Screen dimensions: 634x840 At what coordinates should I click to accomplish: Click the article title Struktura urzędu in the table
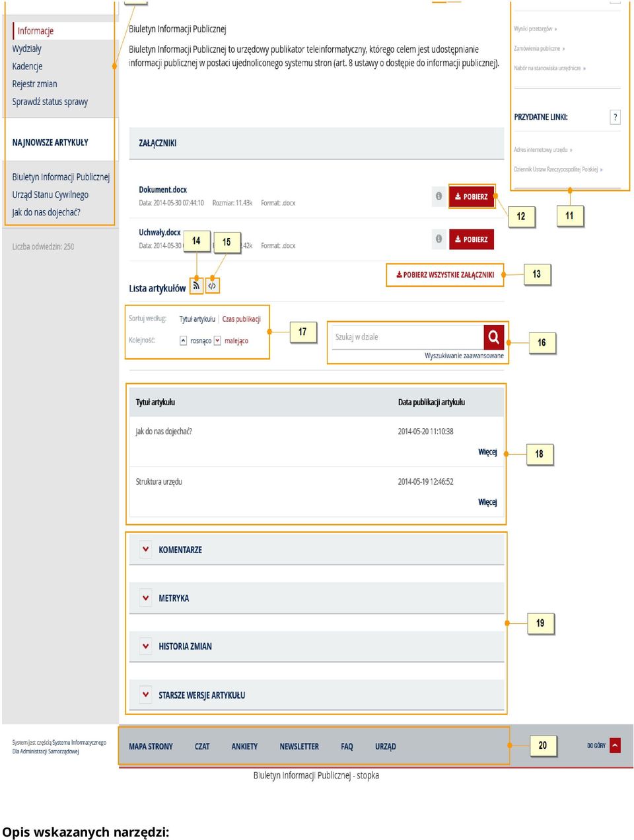click(x=158, y=482)
